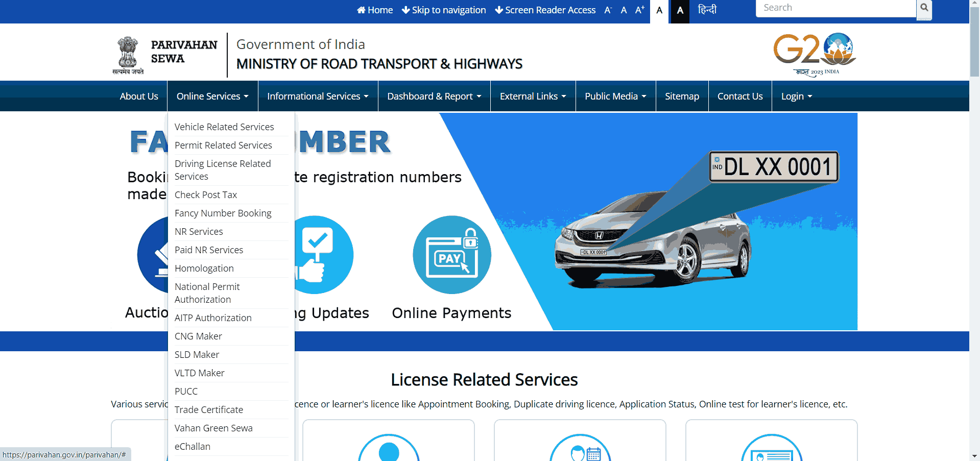Open the Online Payments circle icon
The height and width of the screenshot is (461, 980).
point(452,255)
